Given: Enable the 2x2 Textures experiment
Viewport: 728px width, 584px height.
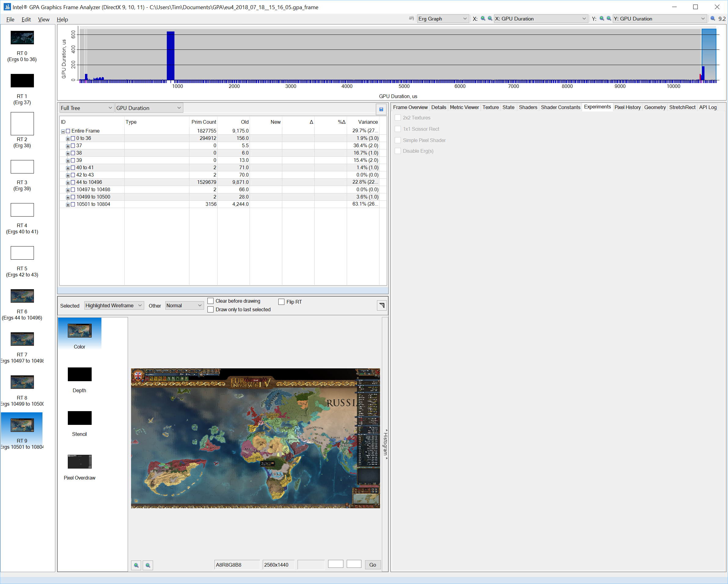Looking at the screenshot, I should (x=398, y=118).
